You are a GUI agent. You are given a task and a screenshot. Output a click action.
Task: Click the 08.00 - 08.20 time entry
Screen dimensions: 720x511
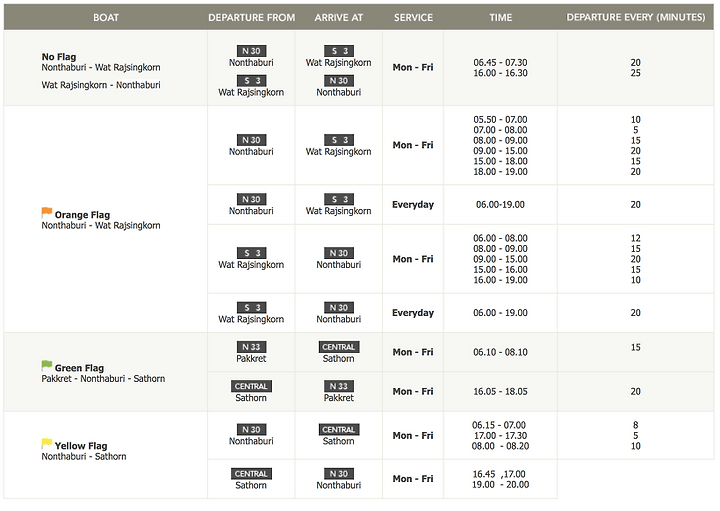[501, 446]
